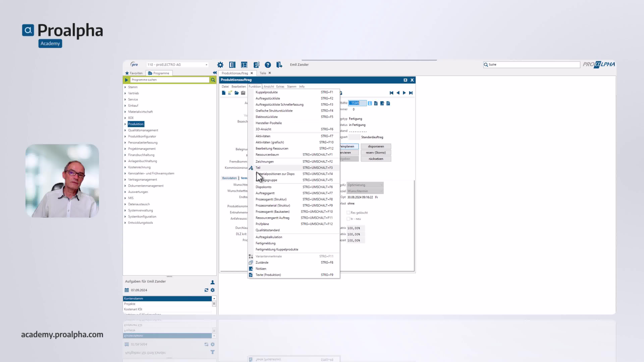This screenshot has height=362, width=644.
Task: Toggle the Res gelöscht checkbox
Action: point(348,213)
